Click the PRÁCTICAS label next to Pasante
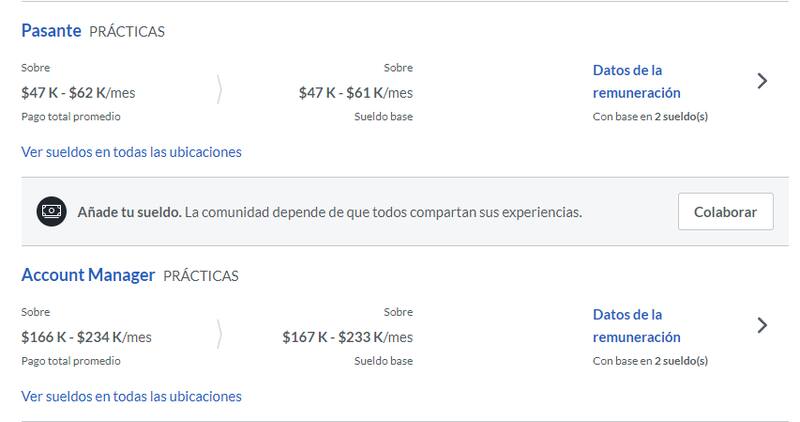The width and height of the screenshot is (800, 422). (x=127, y=32)
